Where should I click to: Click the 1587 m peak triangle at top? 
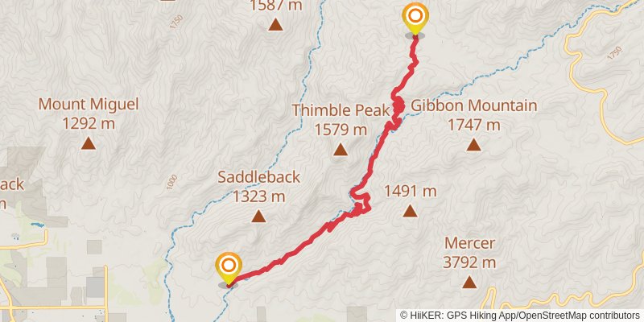(275, 25)
